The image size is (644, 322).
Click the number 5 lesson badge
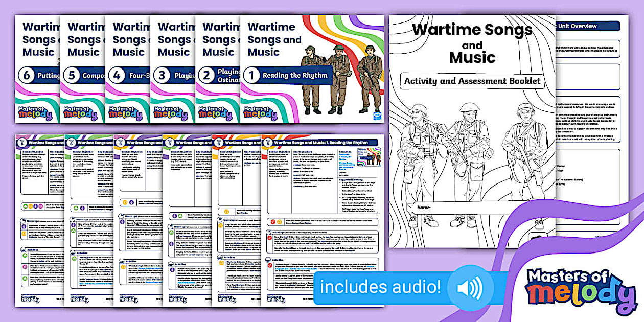click(x=72, y=76)
